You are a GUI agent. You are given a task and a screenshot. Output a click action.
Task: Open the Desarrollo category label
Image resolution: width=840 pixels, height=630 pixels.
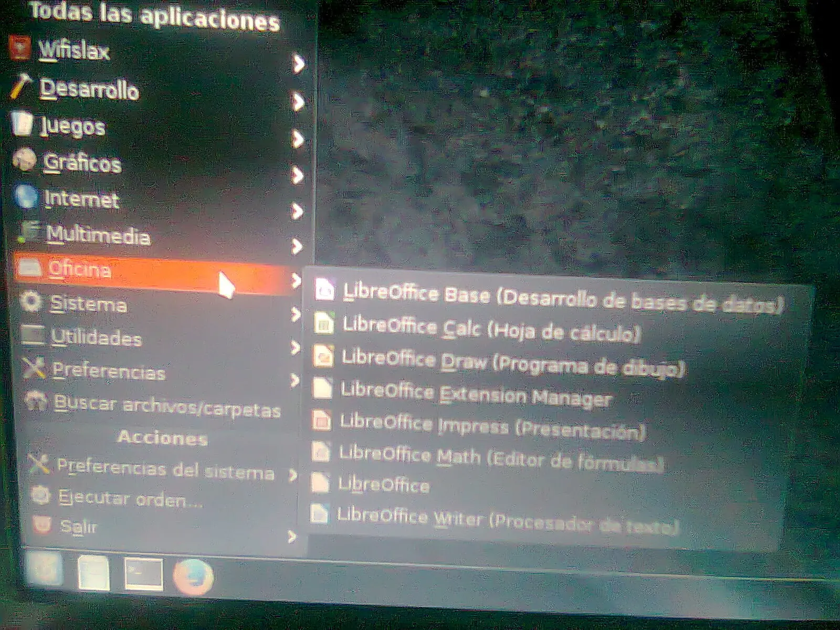point(90,89)
